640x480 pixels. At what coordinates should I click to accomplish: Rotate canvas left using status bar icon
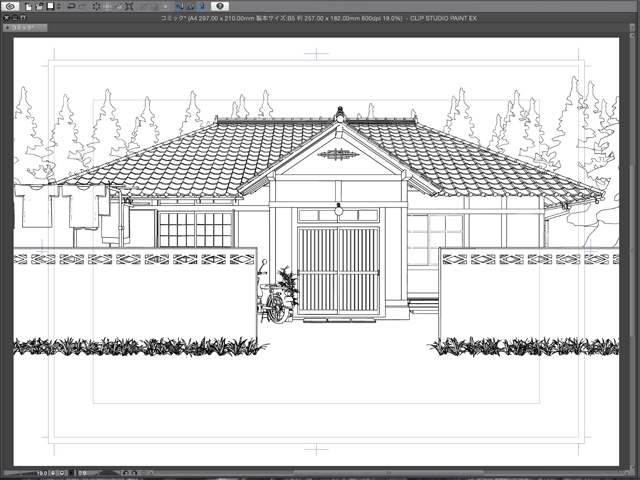point(125,473)
